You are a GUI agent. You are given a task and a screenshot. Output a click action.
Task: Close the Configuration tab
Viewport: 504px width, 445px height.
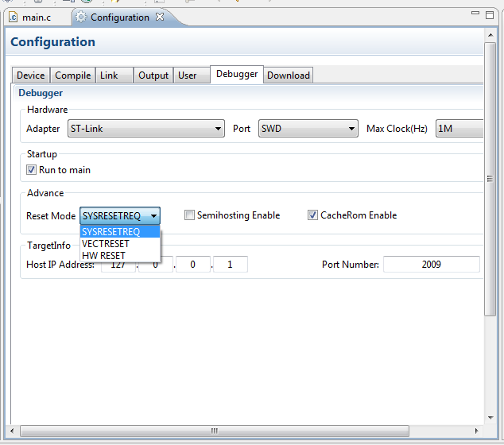[160, 17]
